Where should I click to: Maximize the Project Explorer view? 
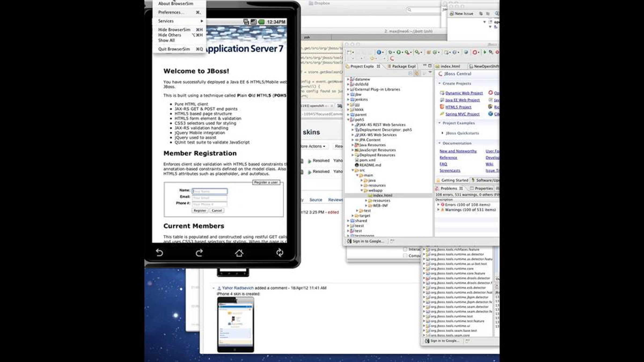430,66
